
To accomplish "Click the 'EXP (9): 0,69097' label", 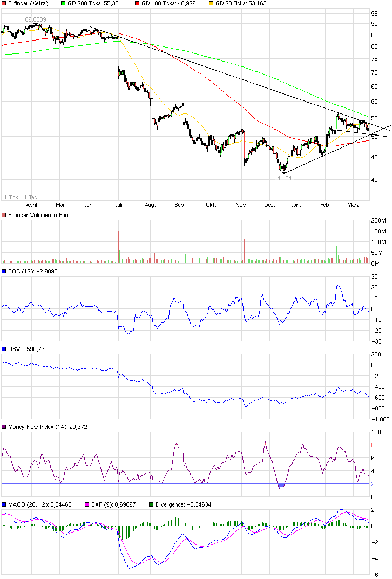I will click(113, 504).
